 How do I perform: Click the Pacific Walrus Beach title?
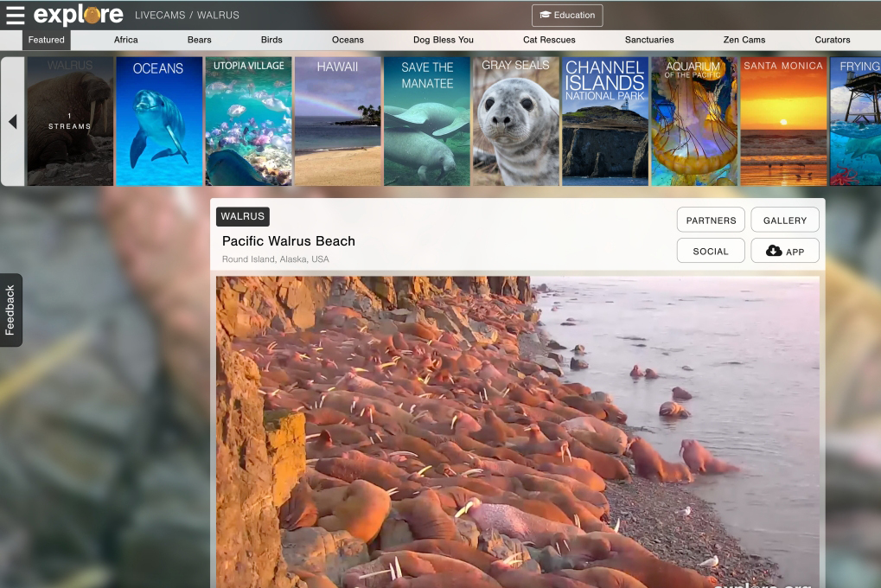click(289, 241)
